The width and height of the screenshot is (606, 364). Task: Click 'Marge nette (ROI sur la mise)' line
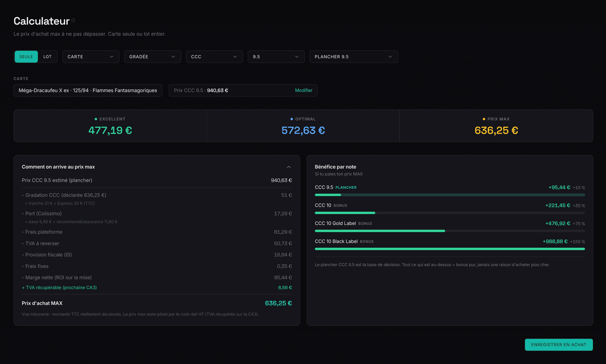(x=157, y=278)
